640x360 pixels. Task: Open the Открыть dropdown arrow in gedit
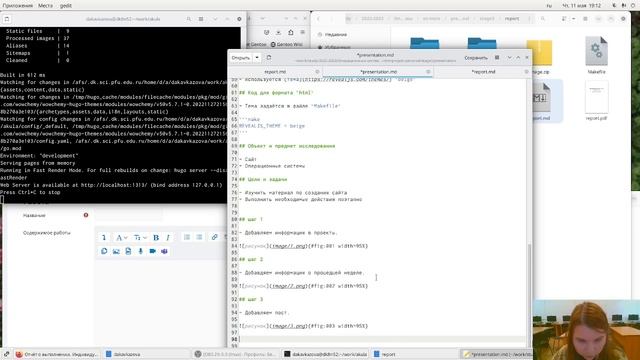257,58
